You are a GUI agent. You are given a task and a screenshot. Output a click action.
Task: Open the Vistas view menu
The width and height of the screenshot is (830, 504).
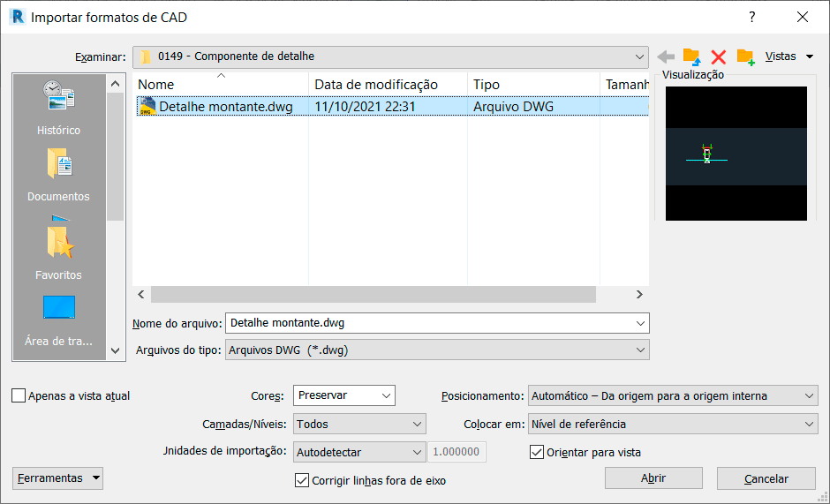point(789,56)
